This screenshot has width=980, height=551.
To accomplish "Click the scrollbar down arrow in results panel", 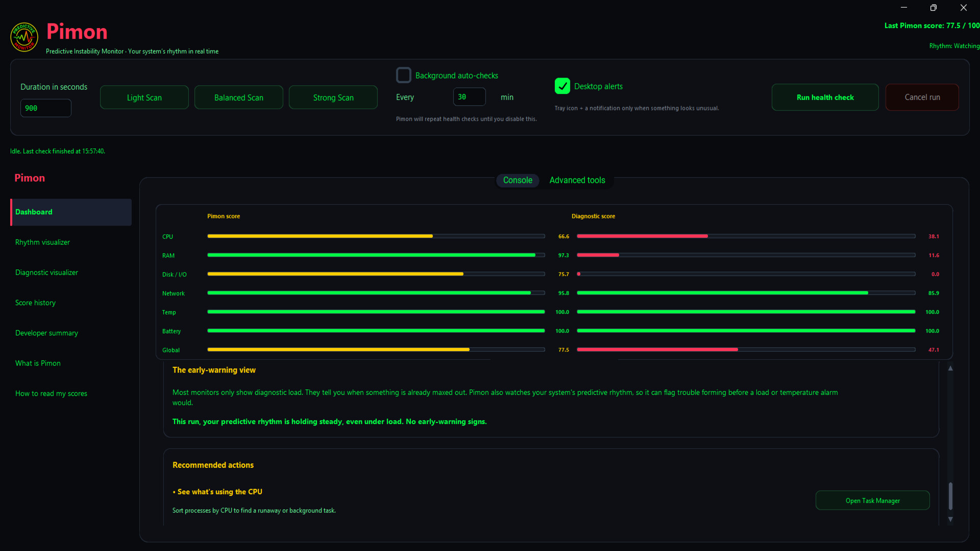I will (x=950, y=519).
